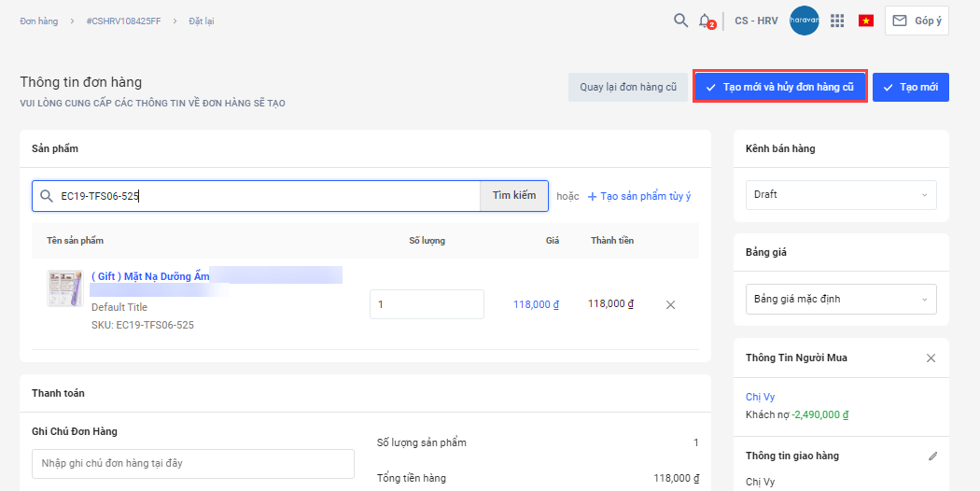Open the notifications bell
This screenshot has height=491, width=980.
click(x=706, y=21)
